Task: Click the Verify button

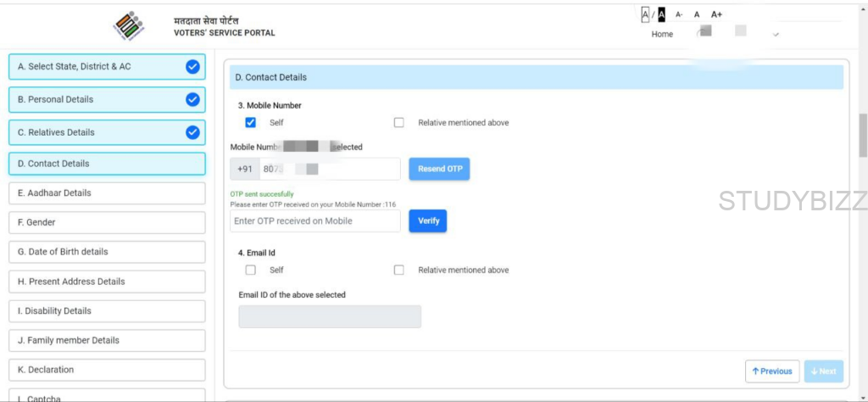Action: coord(428,221)
